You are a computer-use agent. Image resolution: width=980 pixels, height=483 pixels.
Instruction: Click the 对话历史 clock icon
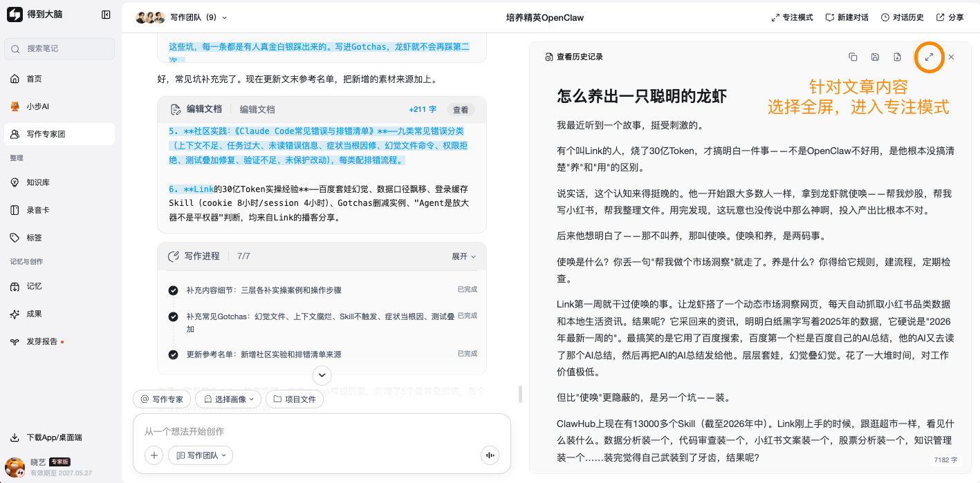tap(885, 17)
